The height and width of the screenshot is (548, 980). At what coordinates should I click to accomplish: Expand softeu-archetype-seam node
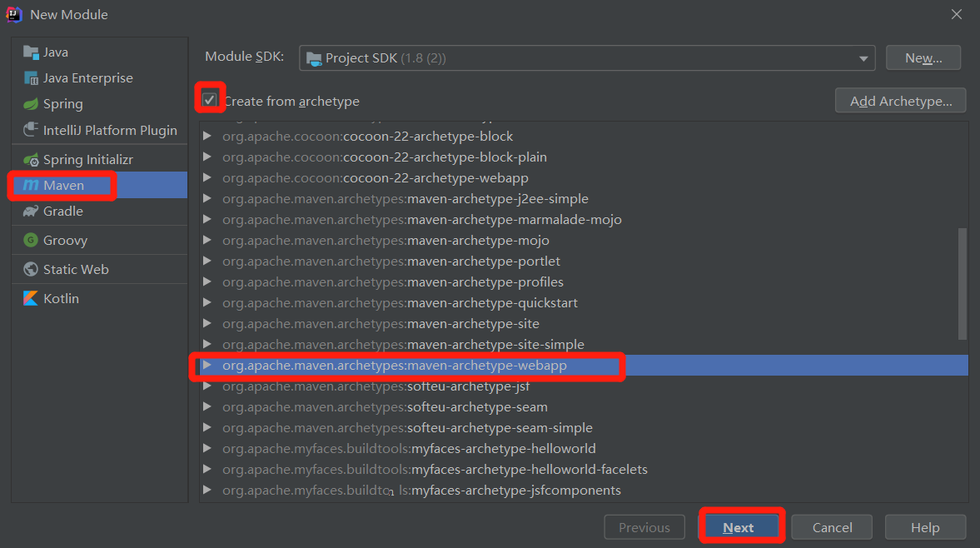tap(206, 406)
